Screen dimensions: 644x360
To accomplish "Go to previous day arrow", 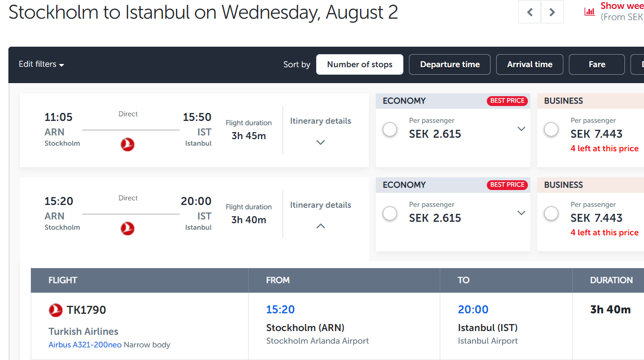I will [x=530, y=12].
